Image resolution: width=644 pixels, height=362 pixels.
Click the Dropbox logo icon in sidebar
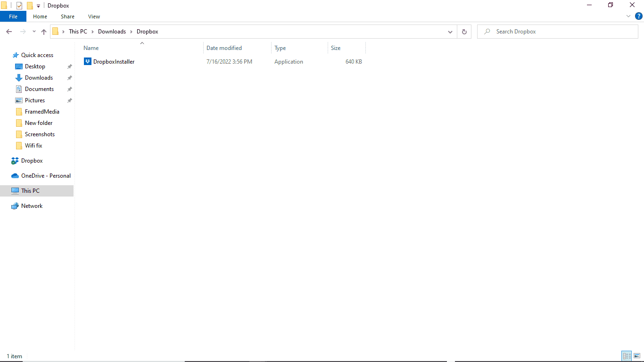pos(15,161)
